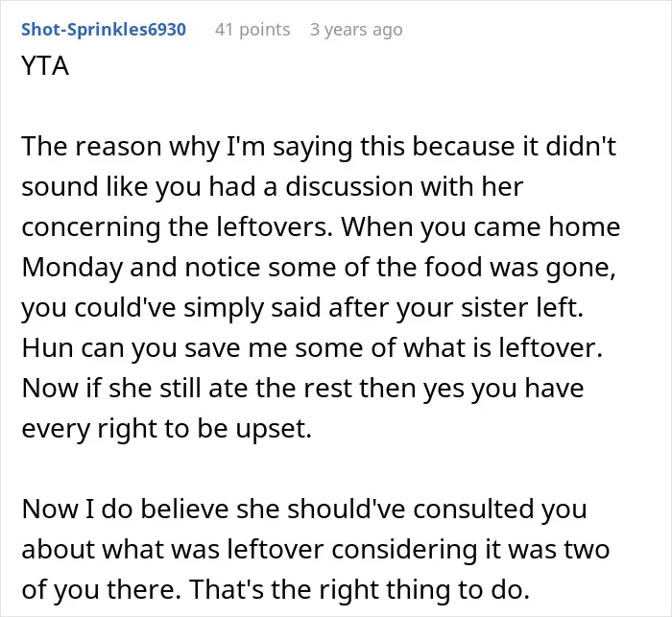The height and width of the screenshot is (617, 672).
Task: Click the line starting 'sound like you had'
Action: [x=273, y=187]
